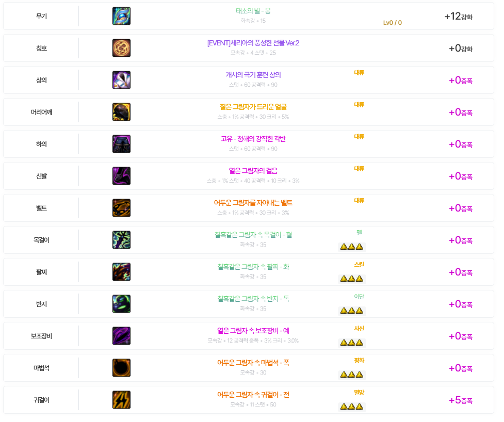Image resolution: width=504 pixels, height=422 pixels.
Task: Click the weapon icon in the 무기 row
Action: tap(121, 16)
